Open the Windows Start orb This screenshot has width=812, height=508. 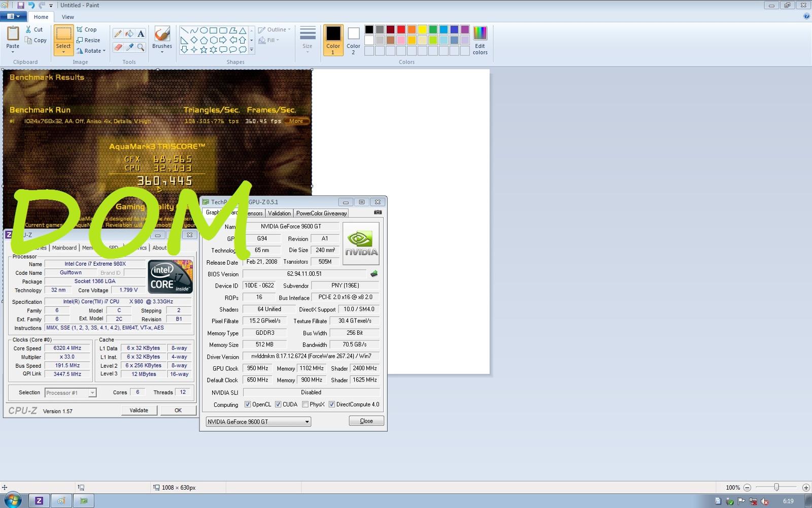(12, 500)
